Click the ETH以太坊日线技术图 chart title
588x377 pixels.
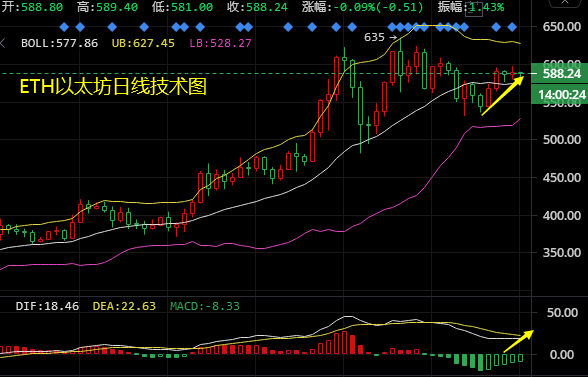point(113,87)
